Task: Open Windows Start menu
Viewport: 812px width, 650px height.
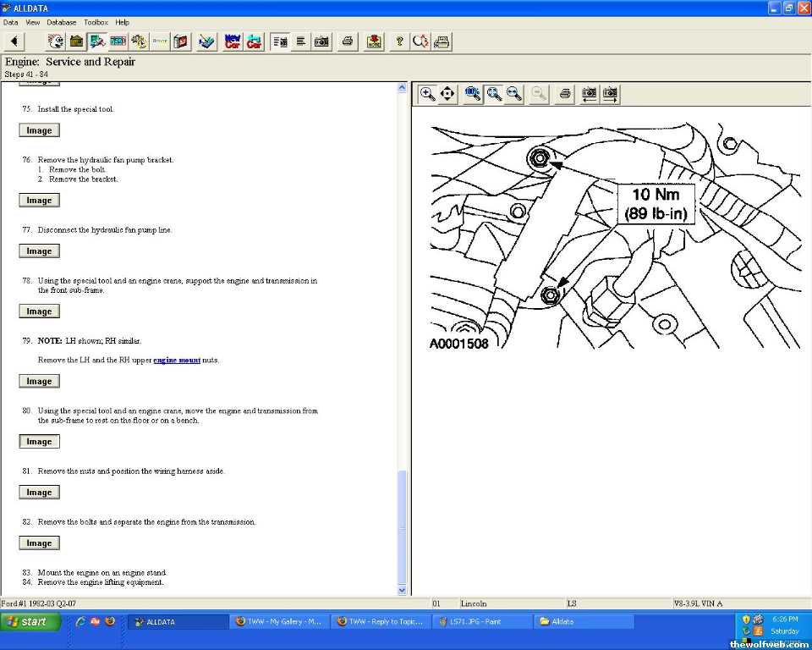Action: tap(30, 621)
